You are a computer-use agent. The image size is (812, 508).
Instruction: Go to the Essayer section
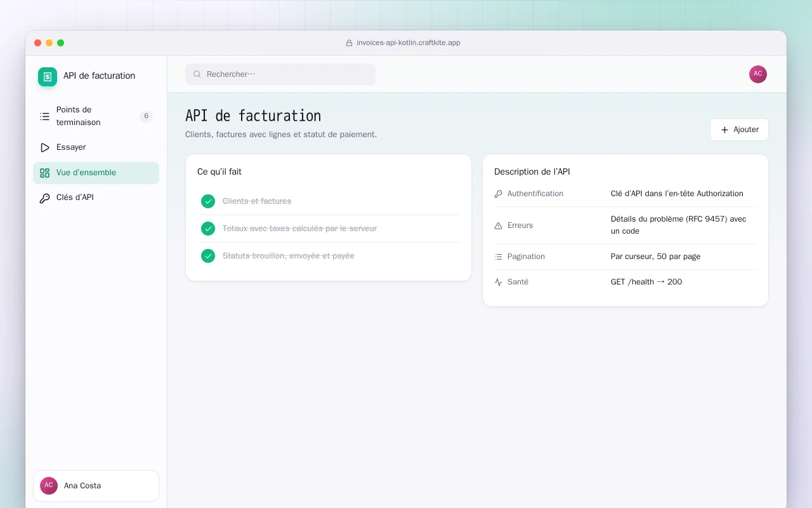(96, 147)
